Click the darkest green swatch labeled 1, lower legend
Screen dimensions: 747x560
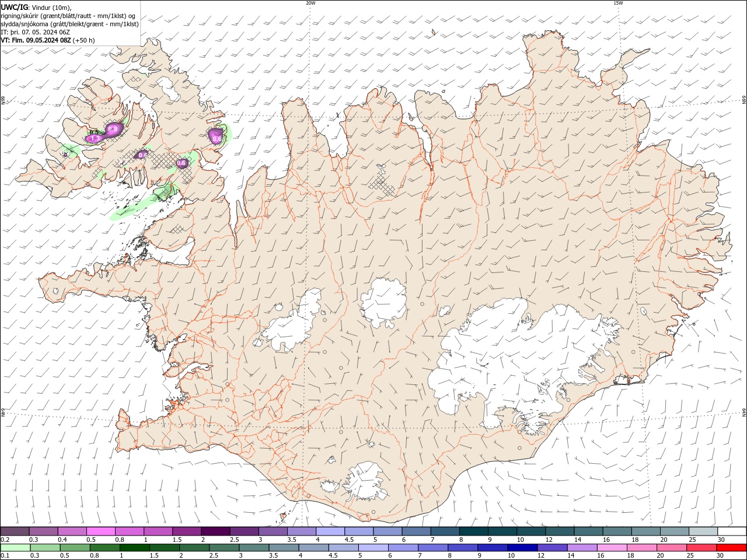tap(135, 548)
